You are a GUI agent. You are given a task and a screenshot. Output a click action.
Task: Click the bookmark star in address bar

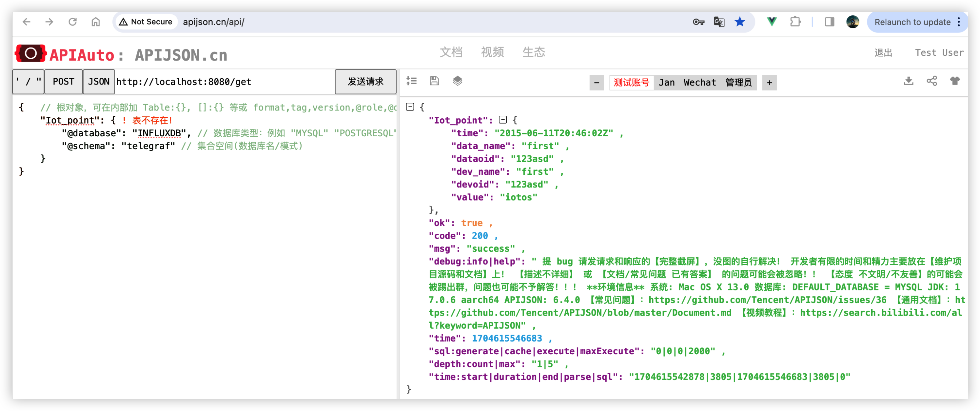(739, 22)
